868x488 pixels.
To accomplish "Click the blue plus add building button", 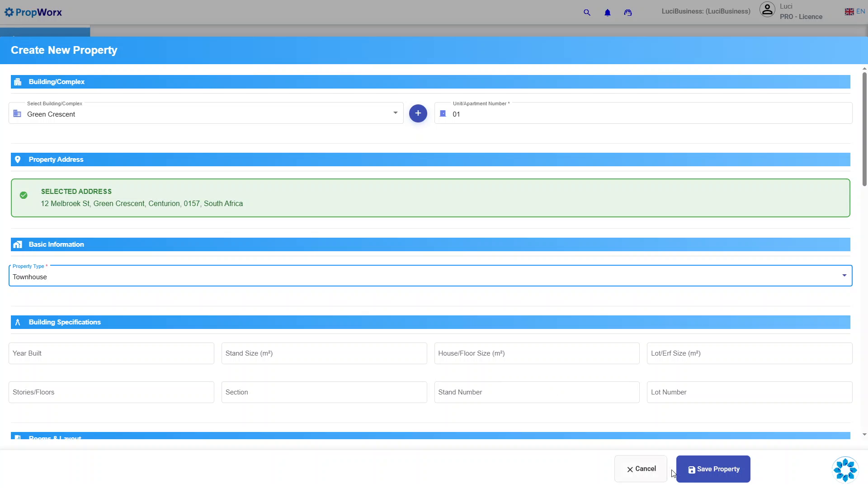I will click(418, 113).
